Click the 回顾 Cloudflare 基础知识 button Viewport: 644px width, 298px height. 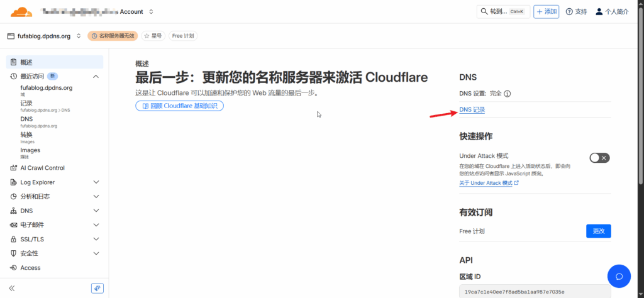[x=179, y=106]
